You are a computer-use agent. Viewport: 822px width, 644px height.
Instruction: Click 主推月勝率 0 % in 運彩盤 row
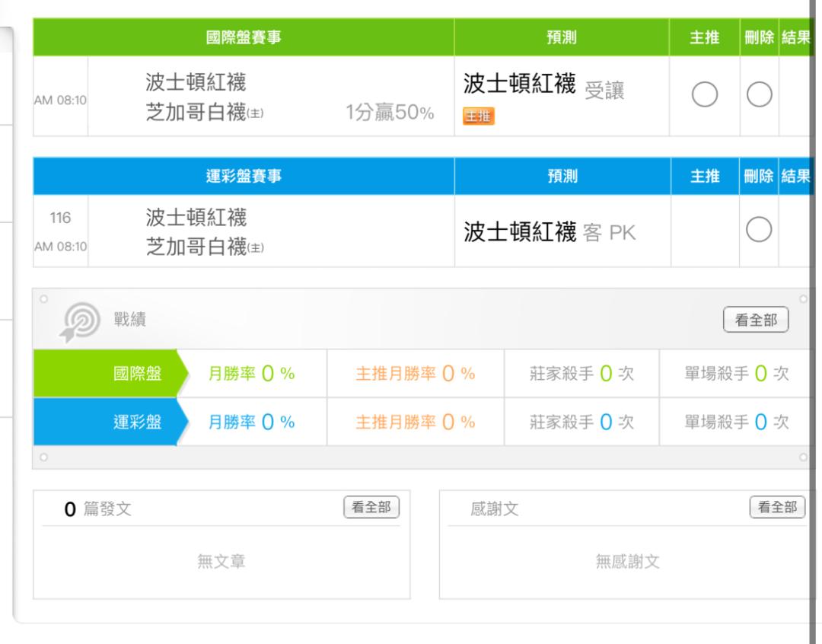click(416, 422)
